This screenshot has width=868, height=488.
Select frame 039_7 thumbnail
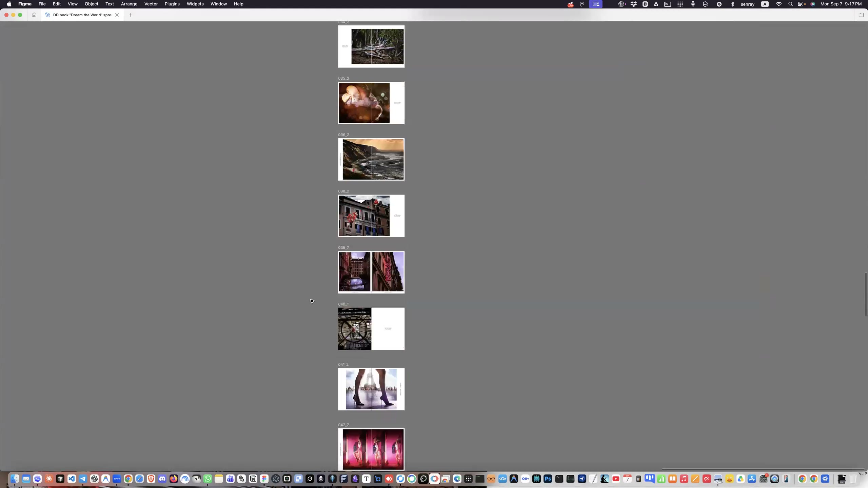(371, 272)
